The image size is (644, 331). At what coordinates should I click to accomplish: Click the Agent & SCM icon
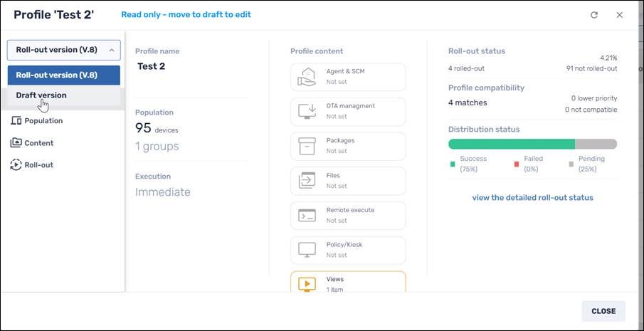pyautogui.click(x=307, y=77)
